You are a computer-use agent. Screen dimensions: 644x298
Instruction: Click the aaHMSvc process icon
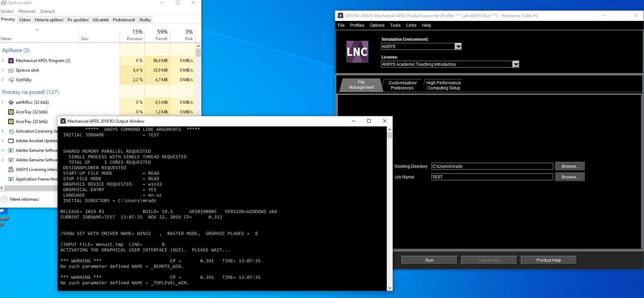point(11,102)
